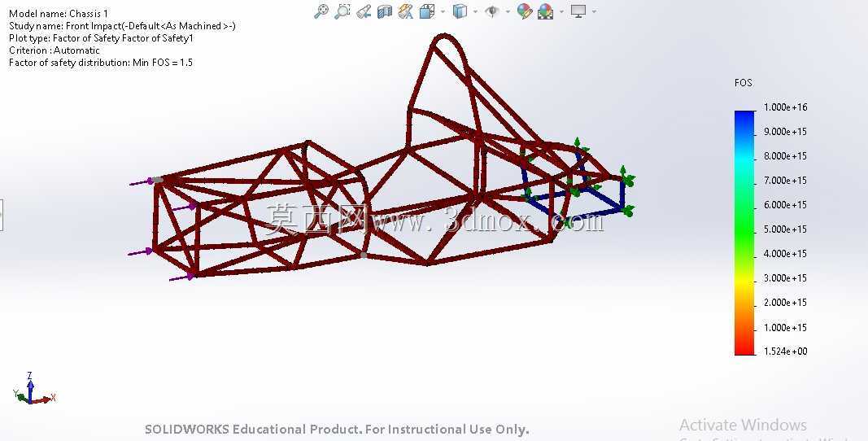868x441 pixels.
Task: Select the 1.524e+00 legend minimum value
Action: click(785, 351)
